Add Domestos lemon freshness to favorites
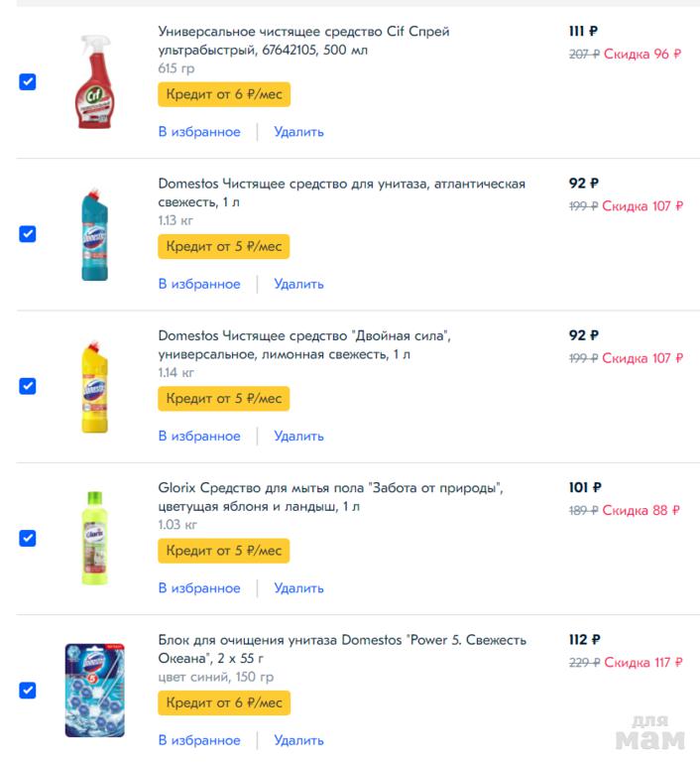Viewport: 700px width, 764px height. point(198,436)
